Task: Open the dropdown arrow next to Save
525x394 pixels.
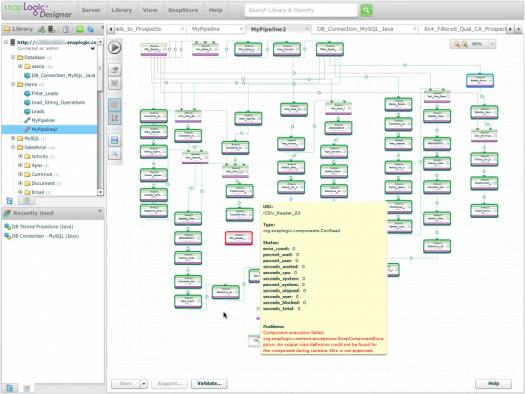Action: coord(144,384)
